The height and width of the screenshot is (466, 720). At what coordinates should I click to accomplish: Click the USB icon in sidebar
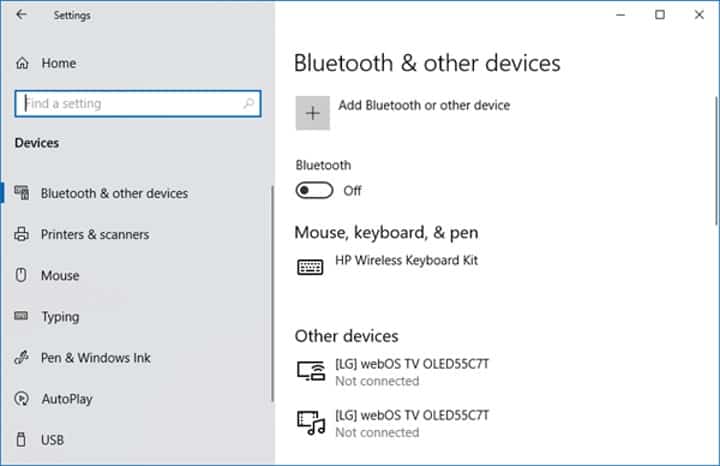(21, 439)
